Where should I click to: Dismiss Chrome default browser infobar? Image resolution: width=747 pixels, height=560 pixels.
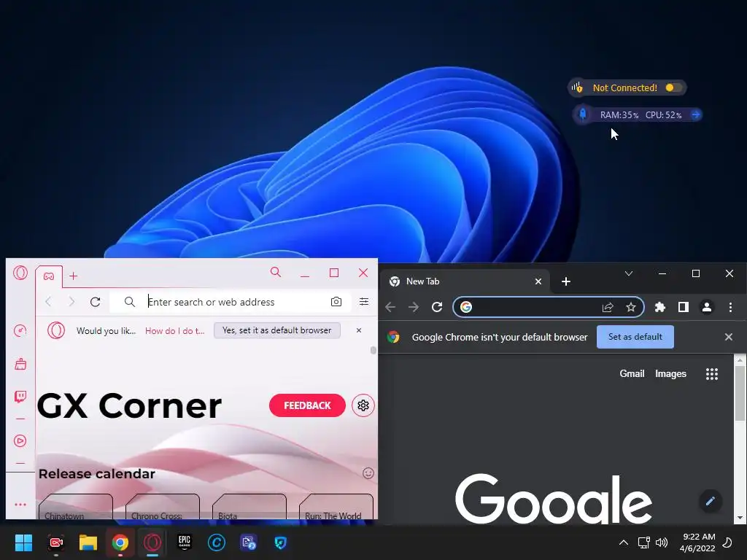pyautogui.click(x=729, y=337)
